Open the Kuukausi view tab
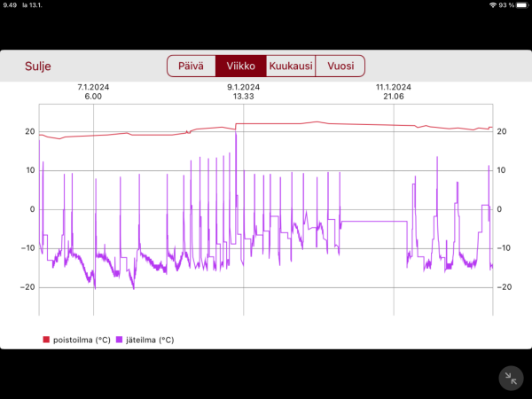This screenshot has width=532, height=399. pyautogui.click(x=291, y=66)
